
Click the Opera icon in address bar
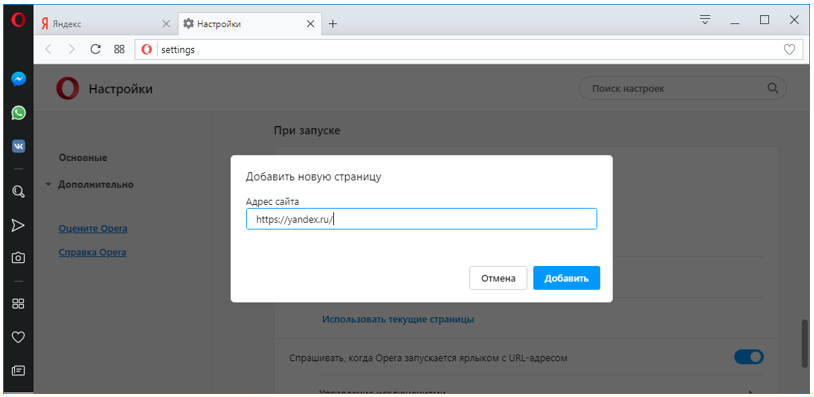(x=147, y=50)
